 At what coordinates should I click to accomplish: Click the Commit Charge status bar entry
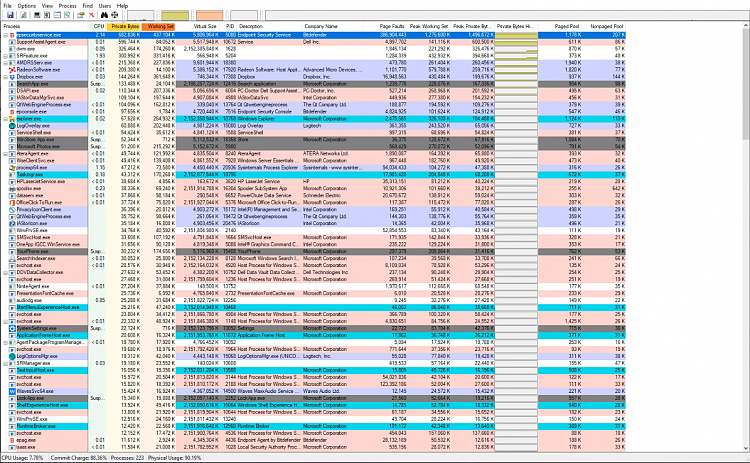[x=78, y=458]
